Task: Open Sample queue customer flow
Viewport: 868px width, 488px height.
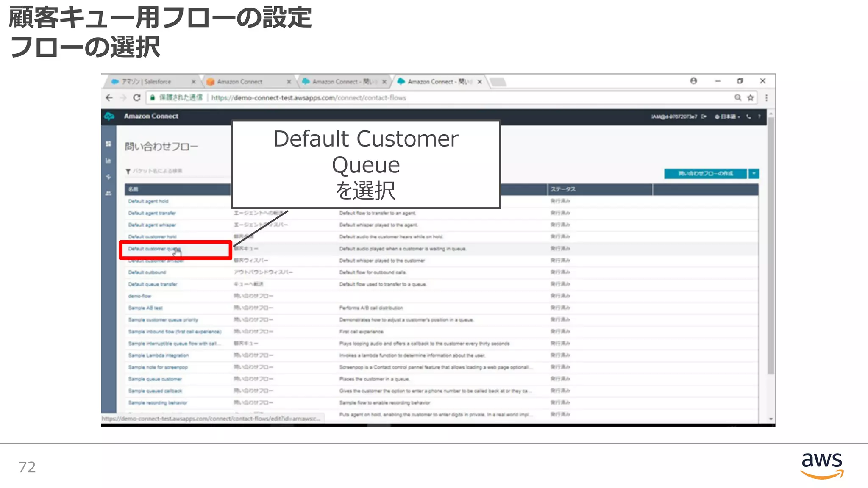Action: (155, 379)
